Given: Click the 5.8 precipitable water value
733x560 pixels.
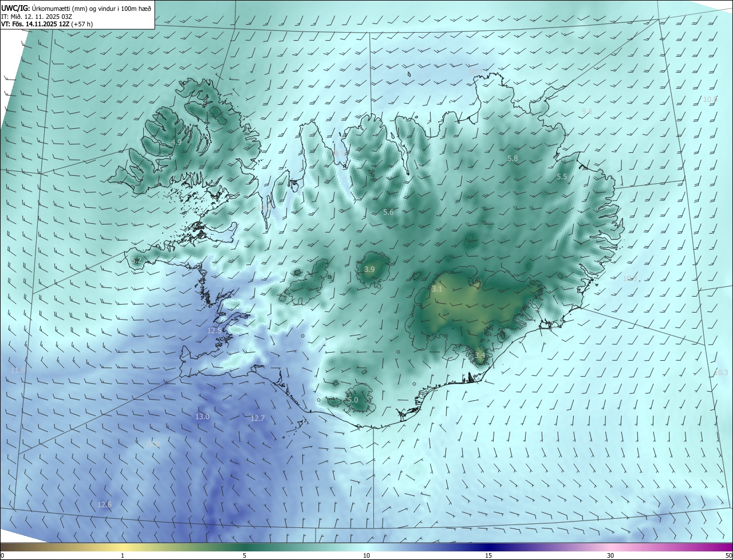Looking at the screenshot, I should click(513, 158).
